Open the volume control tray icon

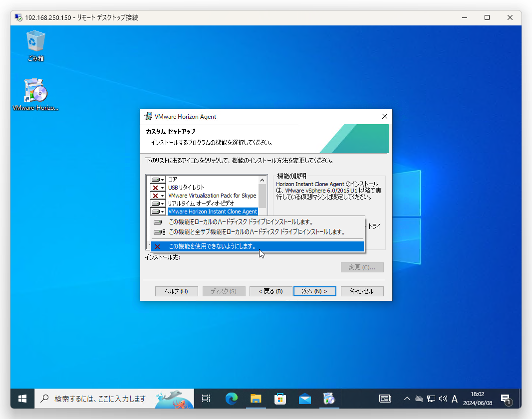(443, 399)
